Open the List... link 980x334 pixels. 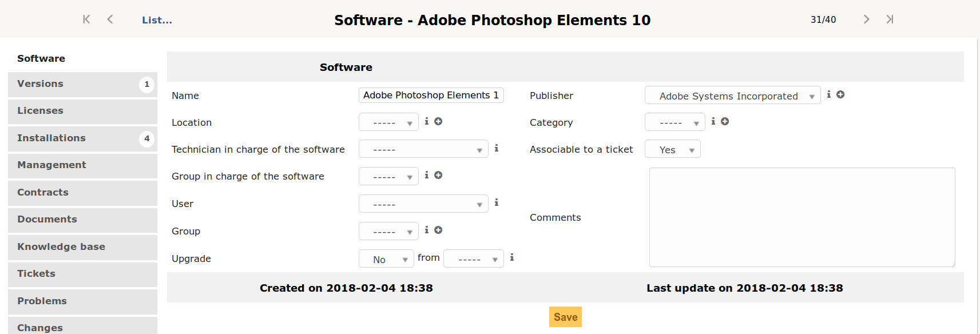click(157, 20)
